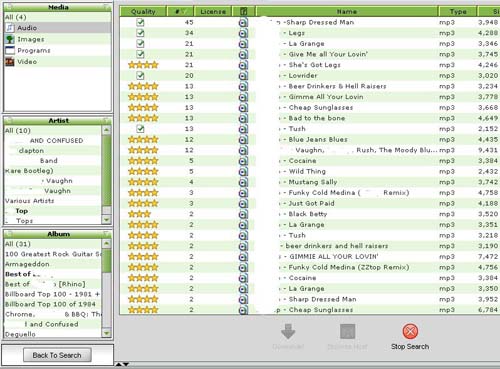Toggle checkbox for Give Me all Your Lovin'

[x=140, y=54]
